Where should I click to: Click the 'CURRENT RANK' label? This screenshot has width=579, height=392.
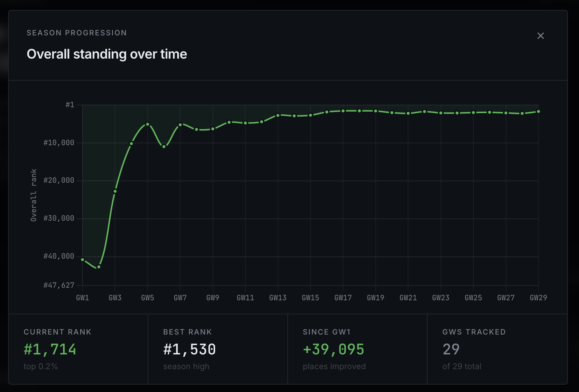click(x=57, y=332)
